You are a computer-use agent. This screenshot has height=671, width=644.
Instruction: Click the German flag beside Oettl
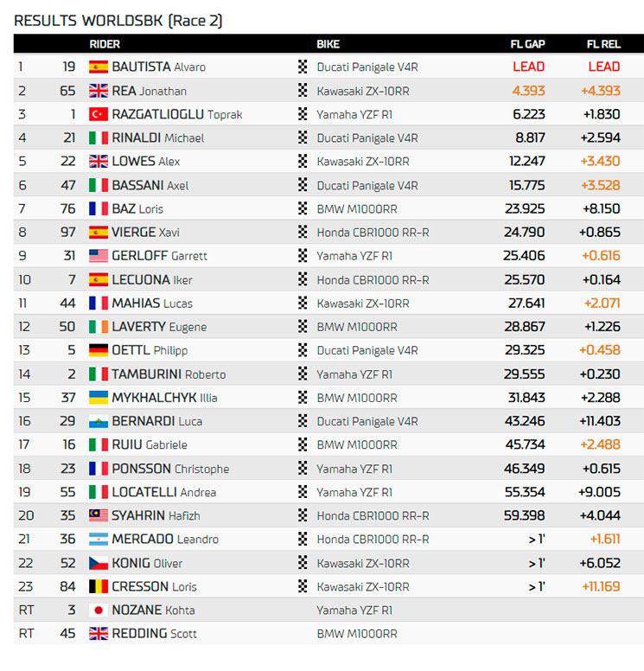(x=99, y=350)
